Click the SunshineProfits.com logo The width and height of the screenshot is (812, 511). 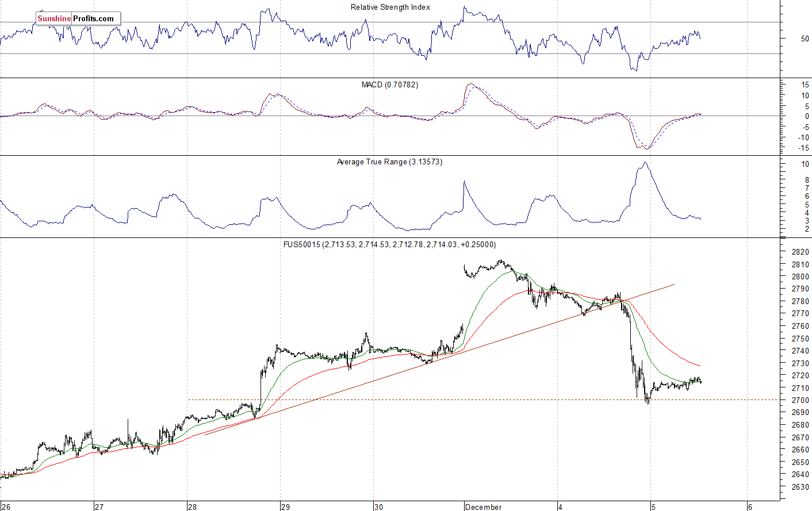point(78,18)
